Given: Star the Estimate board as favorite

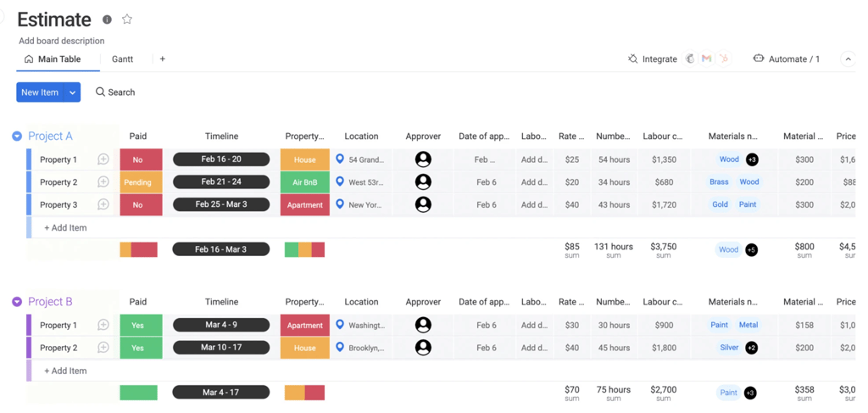Looking at the screenshot, I should coord(127,20).
